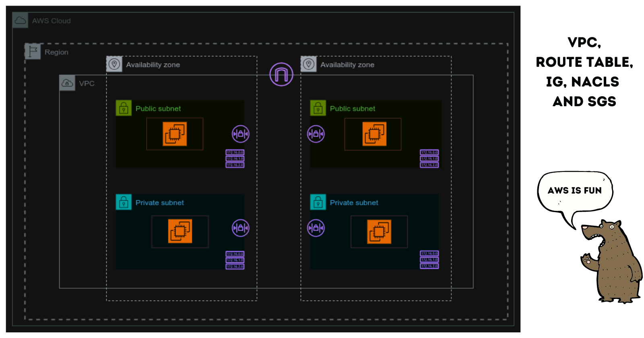Click route table in left public subnet
This screenshot has width=644, height=338.
pyautogui.click(x=235, y=159)
